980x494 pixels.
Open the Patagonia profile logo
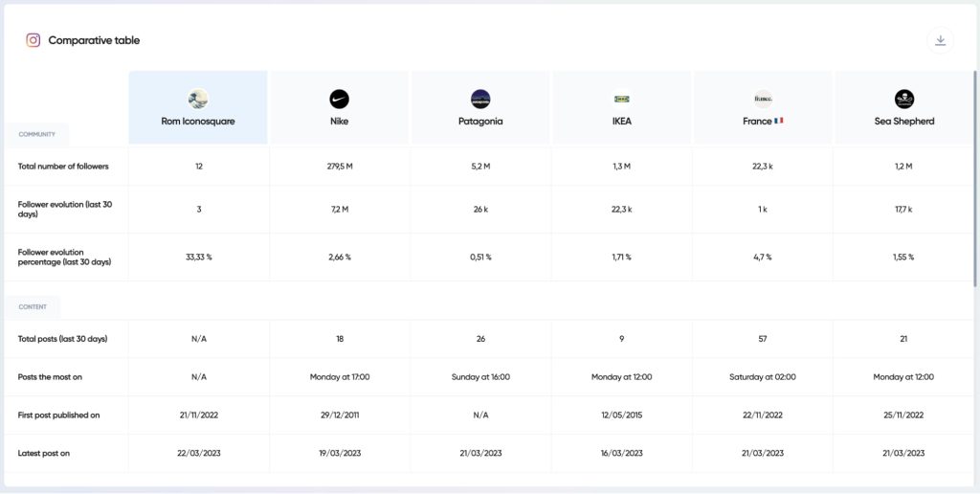coord(480,99)
